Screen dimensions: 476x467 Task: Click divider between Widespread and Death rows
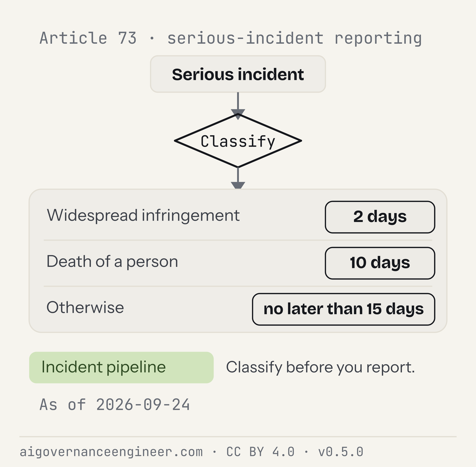[x=238, y=240]
